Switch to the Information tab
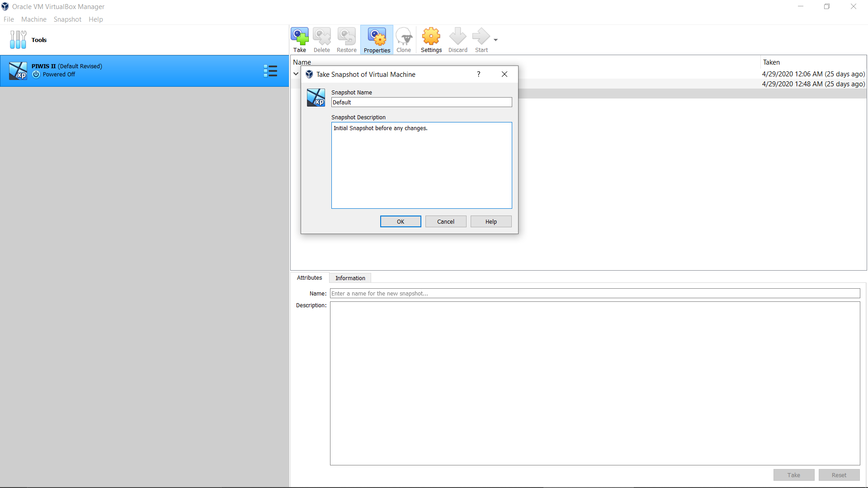868x488 pixels. tap(350, 278)
